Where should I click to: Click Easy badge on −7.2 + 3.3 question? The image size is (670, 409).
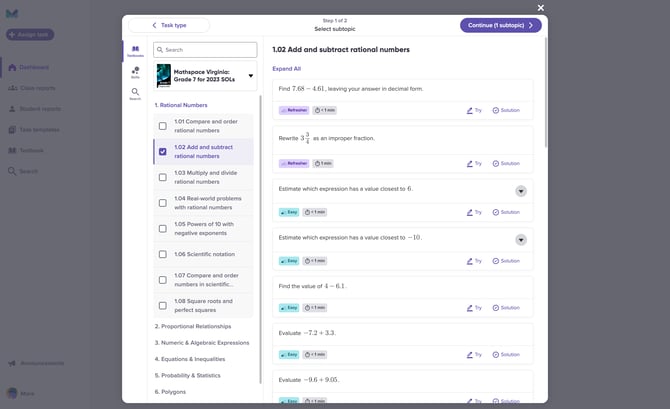click(289, 355)
